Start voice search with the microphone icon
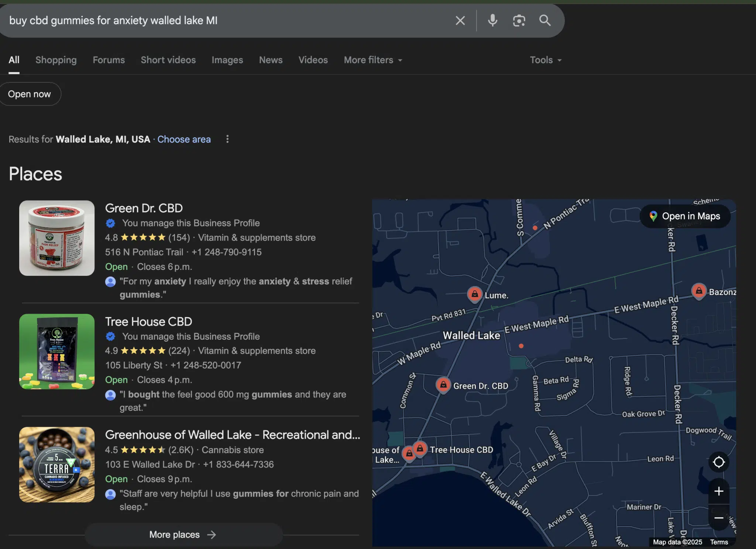Viewport: 756px width, 549px height. pos(492,21)
